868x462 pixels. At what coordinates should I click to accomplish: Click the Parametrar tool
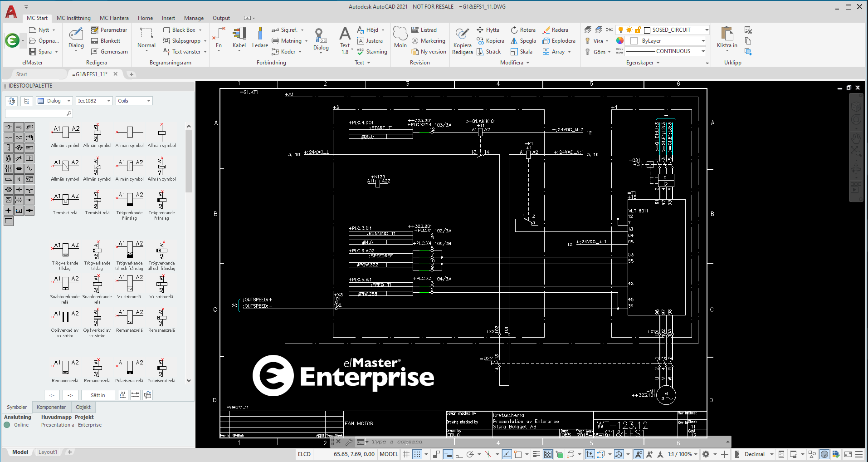click(x=109, y=30)
